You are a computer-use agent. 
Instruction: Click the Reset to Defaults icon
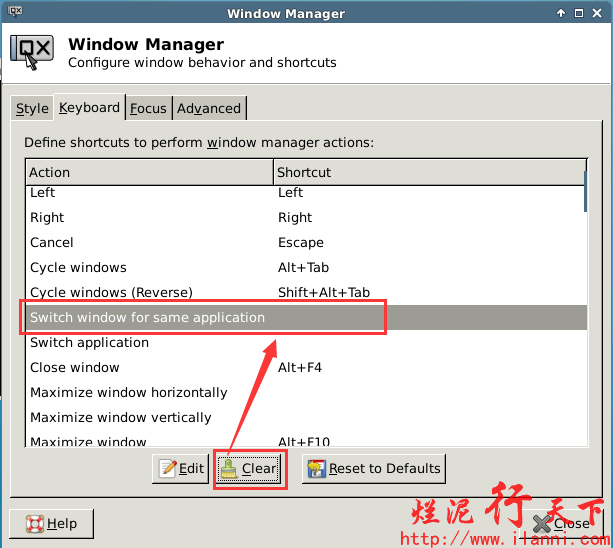point(316,468)
